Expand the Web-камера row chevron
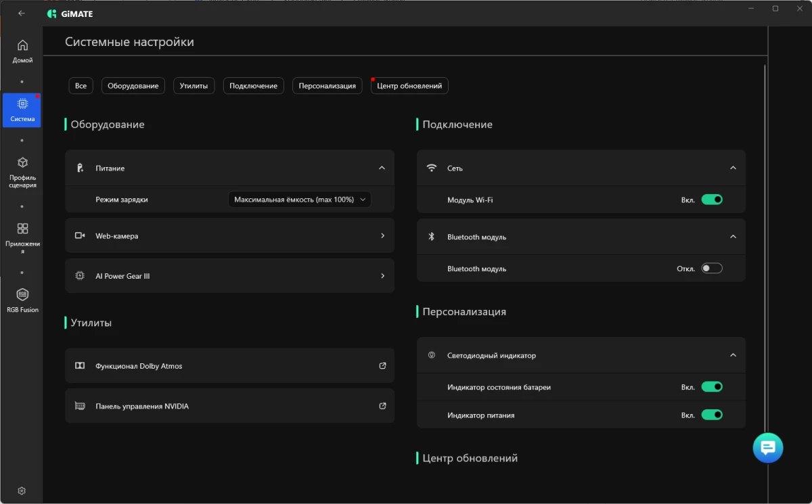Image resolution: width=812 pixels, height=504 pixels. click(x=382, y=235)
